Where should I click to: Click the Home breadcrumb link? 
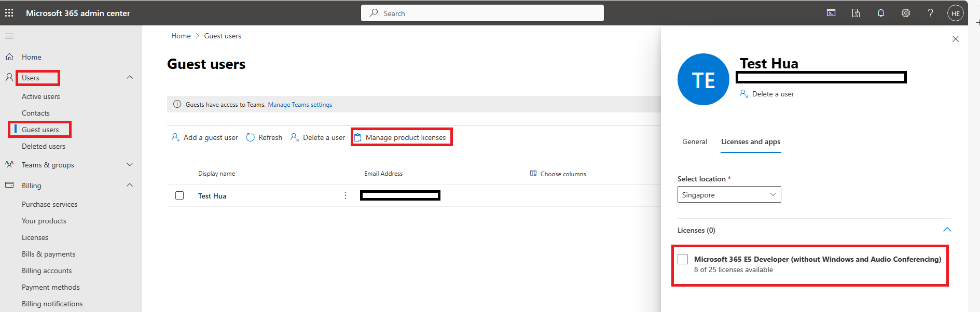[x=181, y=36]
